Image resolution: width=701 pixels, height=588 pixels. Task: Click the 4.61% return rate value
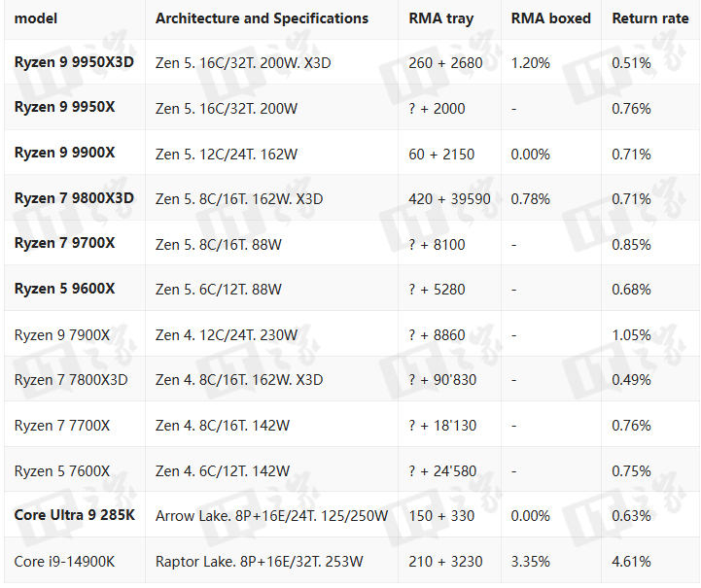click(x=631, y=561)
